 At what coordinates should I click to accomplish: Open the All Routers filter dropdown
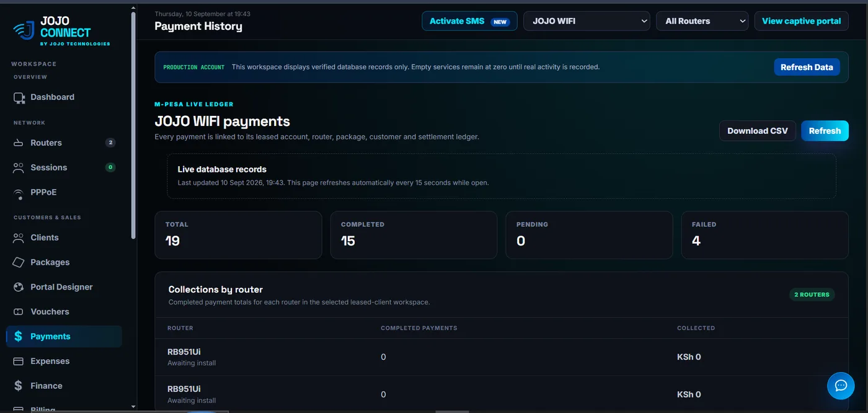click(702, 21)
